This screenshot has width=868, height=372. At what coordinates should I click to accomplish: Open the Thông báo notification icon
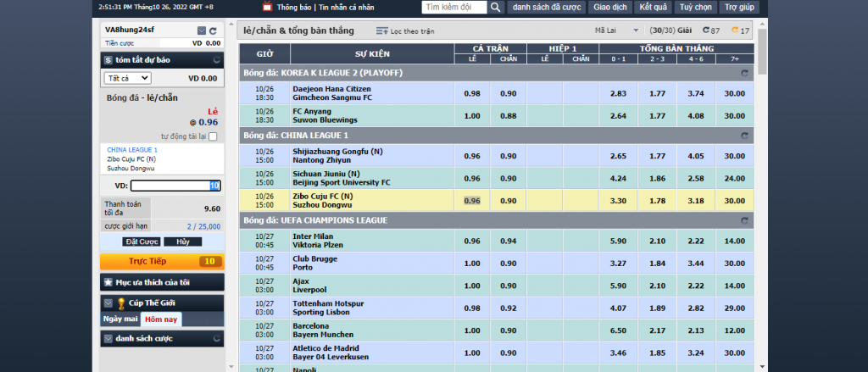[267, 7]
